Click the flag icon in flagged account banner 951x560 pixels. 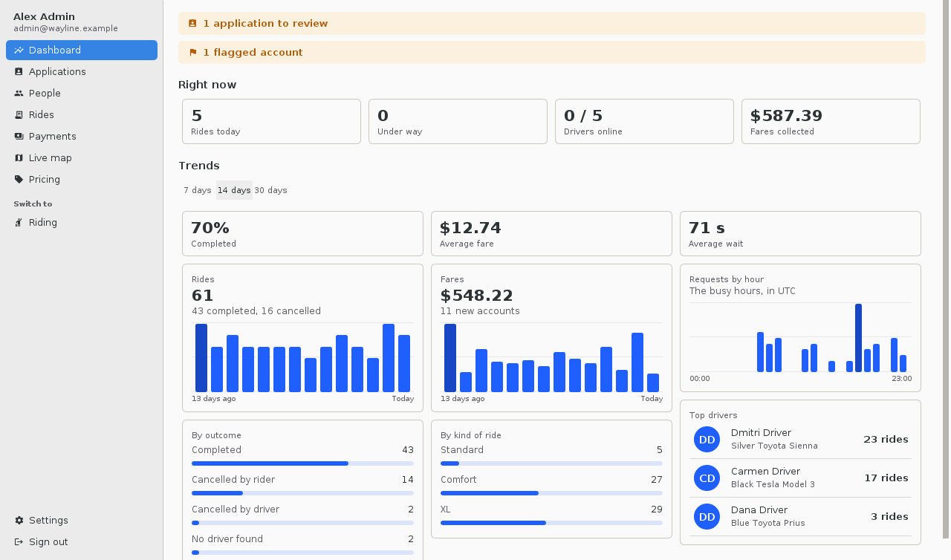coord(192,53)
